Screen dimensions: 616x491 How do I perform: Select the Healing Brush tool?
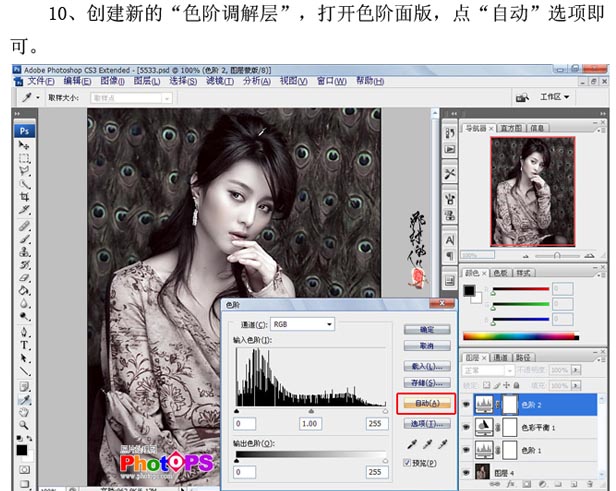pyautogui.click(x=24, y=226)
